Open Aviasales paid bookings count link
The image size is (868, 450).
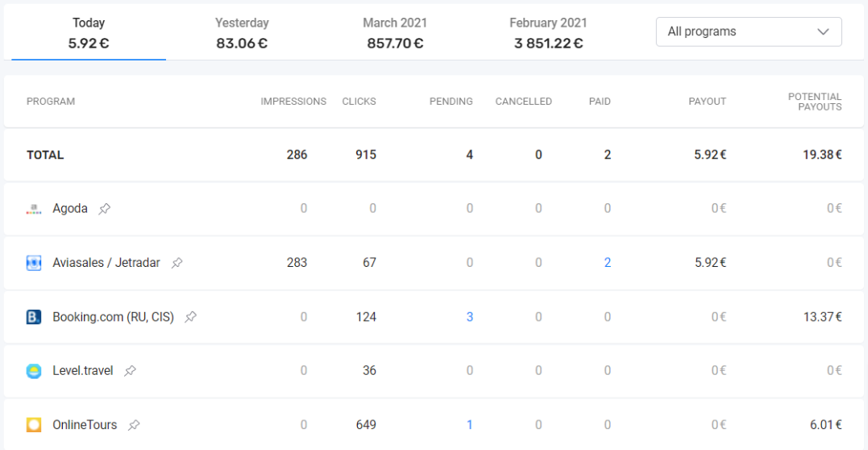coord(608,263)
